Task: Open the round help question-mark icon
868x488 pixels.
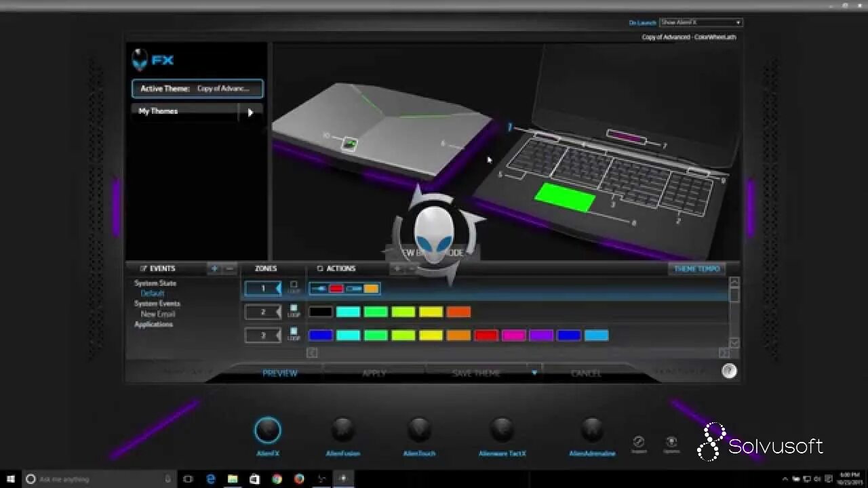Action: coord(729,371)
